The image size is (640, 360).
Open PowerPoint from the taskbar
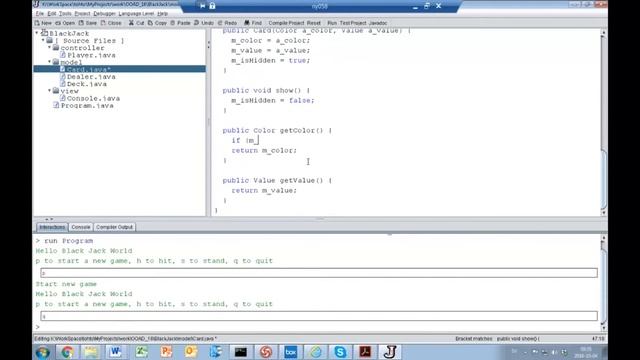click(x=166, y=352)
